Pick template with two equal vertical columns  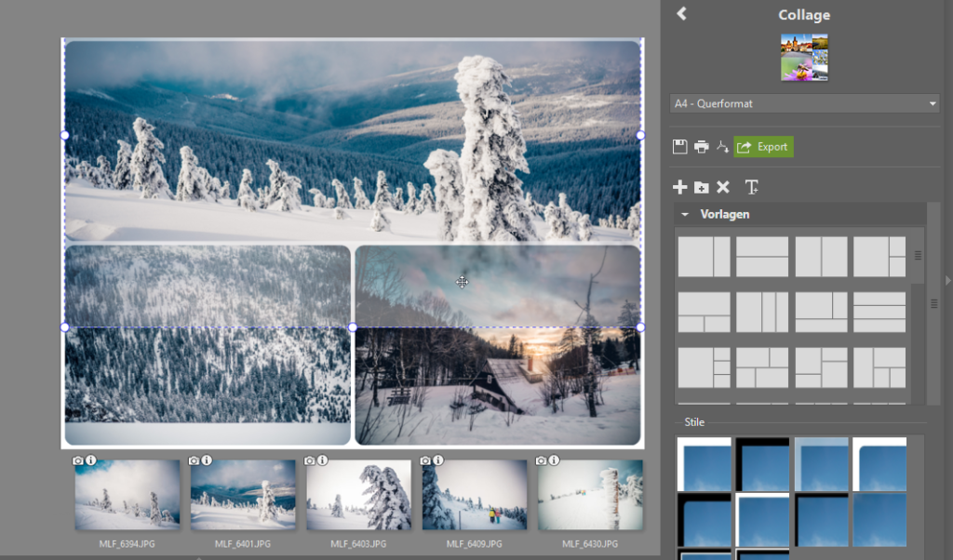coord(821,257)
